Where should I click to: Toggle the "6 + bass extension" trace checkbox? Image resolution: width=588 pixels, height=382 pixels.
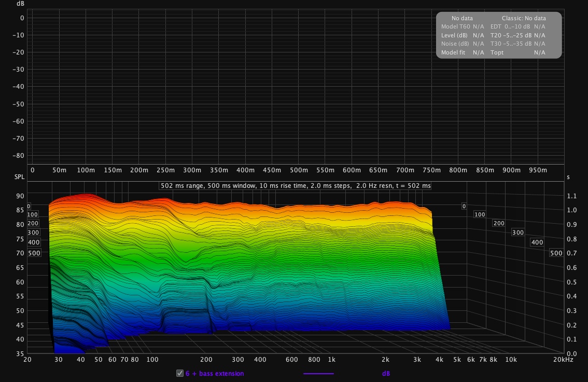click(x=180, y=373)
